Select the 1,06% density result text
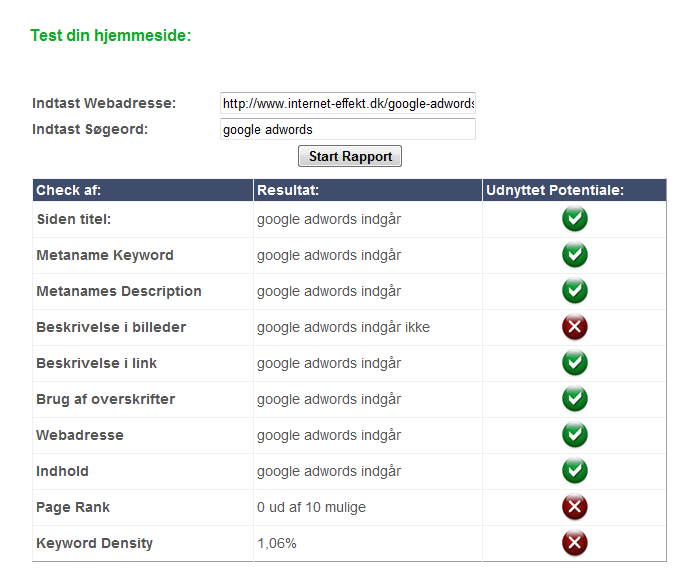This screenshot has width=676, height=575. [277, 544]
